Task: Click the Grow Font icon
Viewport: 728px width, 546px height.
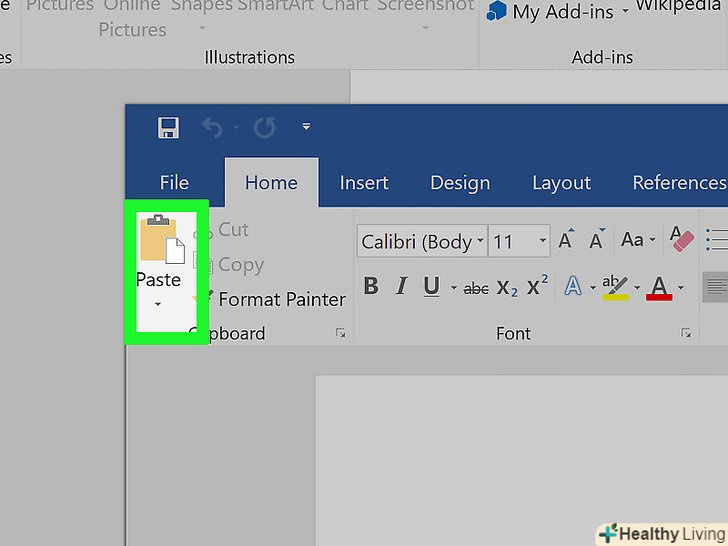Action: [566, 241]
